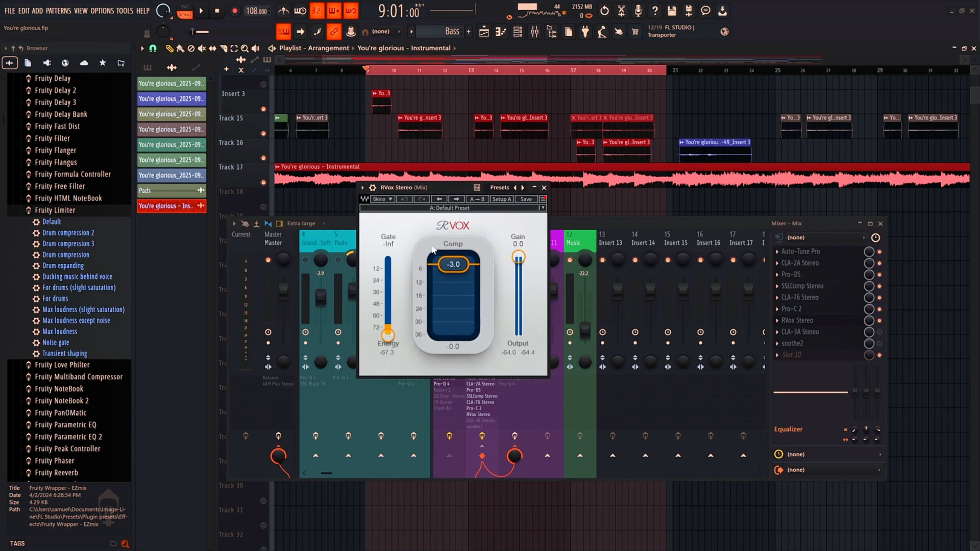This screenshot has width=980, height=551.
Task: Click the metronome icon
Action: pyautogui.click(x=283, y=11)
